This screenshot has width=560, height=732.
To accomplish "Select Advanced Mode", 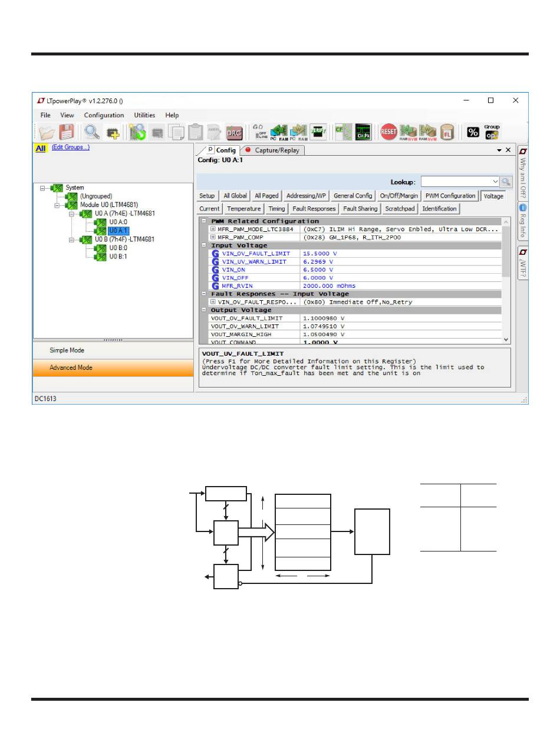I will tap(113, 367).
